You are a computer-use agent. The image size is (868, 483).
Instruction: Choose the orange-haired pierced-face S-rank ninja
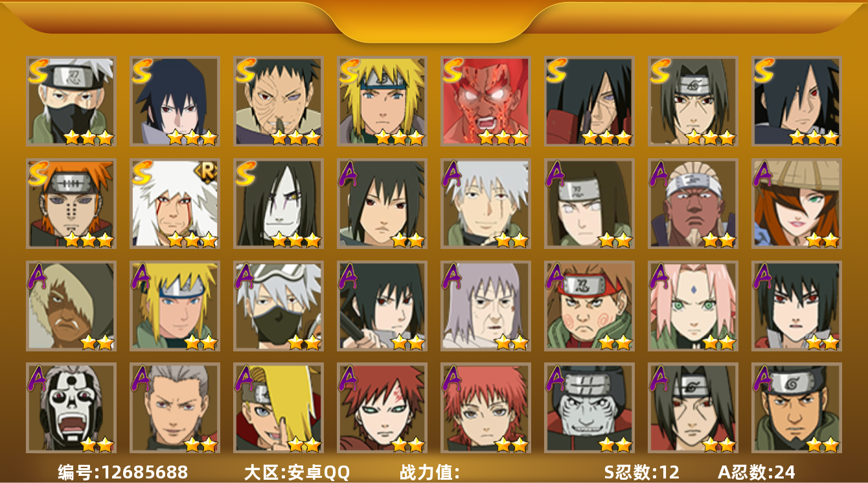71,204
